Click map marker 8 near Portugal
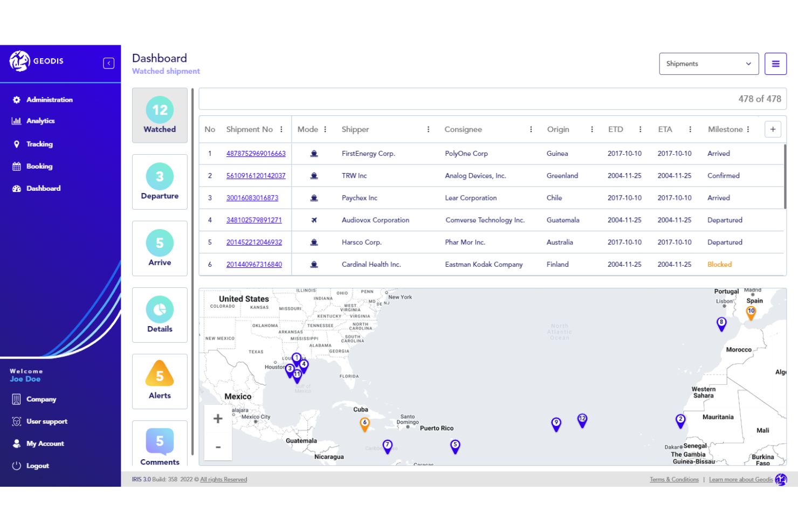This screenshot has width=798, height=532. (x=721, y=323)
